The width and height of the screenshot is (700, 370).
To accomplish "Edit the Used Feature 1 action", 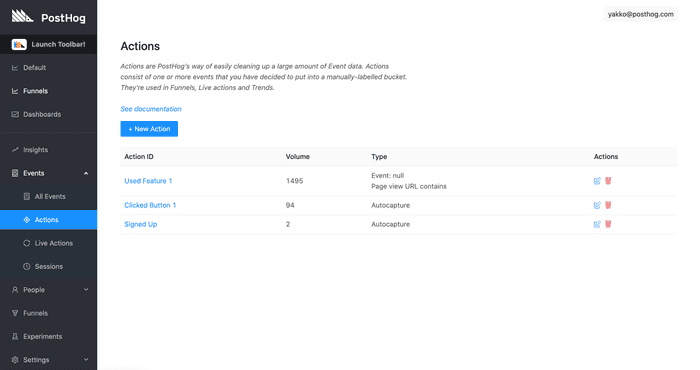I will pyautogui.click(x=597, y=181).
